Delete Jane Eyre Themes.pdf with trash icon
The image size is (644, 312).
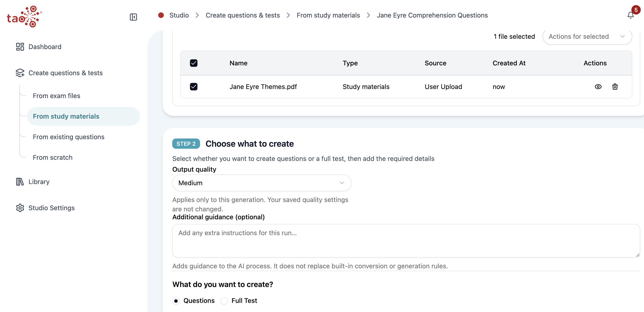click(615, 87)
